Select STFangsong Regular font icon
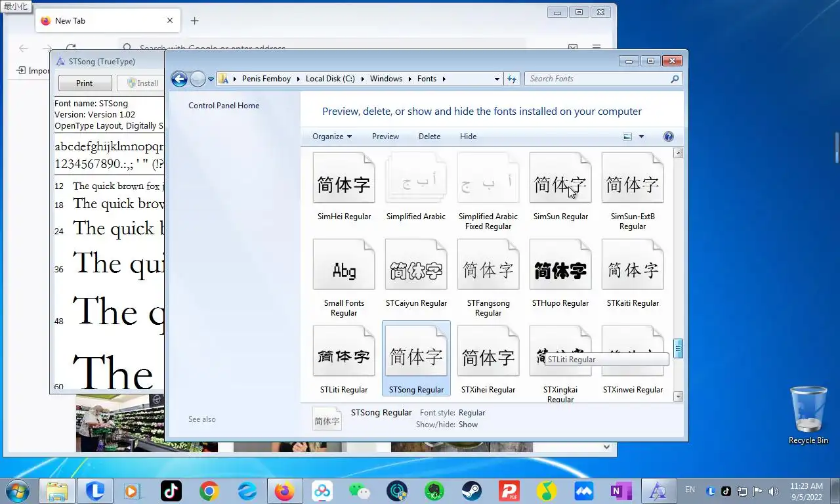840x504 pixels. (x=488, y=265)
